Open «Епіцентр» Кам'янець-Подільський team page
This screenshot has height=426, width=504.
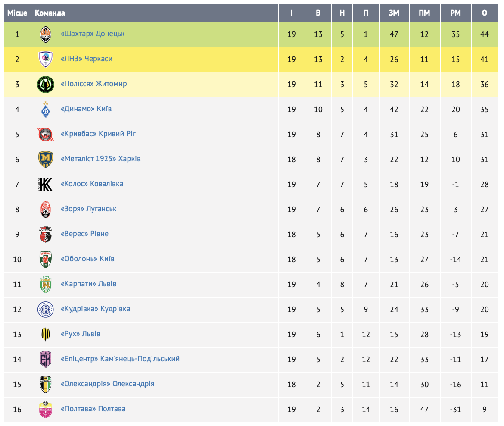120,359
